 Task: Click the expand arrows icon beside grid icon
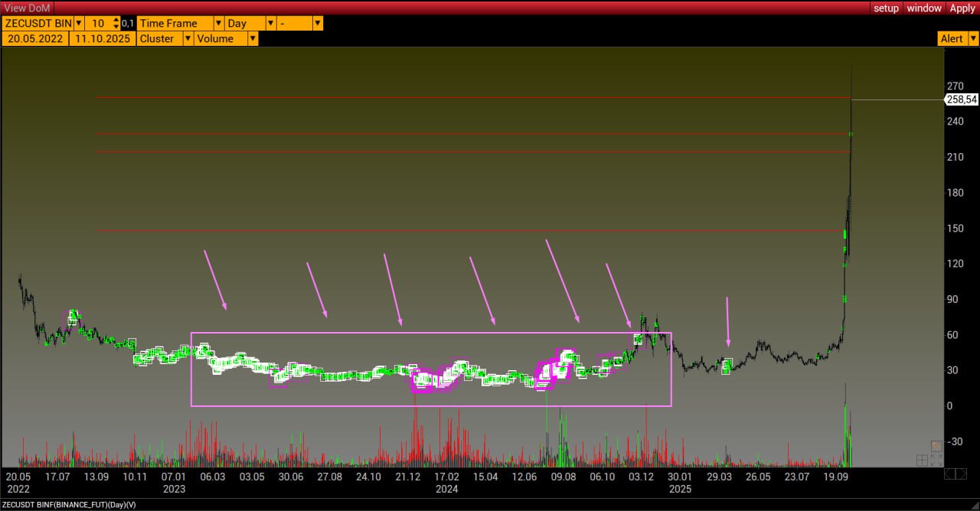(936, 460)
